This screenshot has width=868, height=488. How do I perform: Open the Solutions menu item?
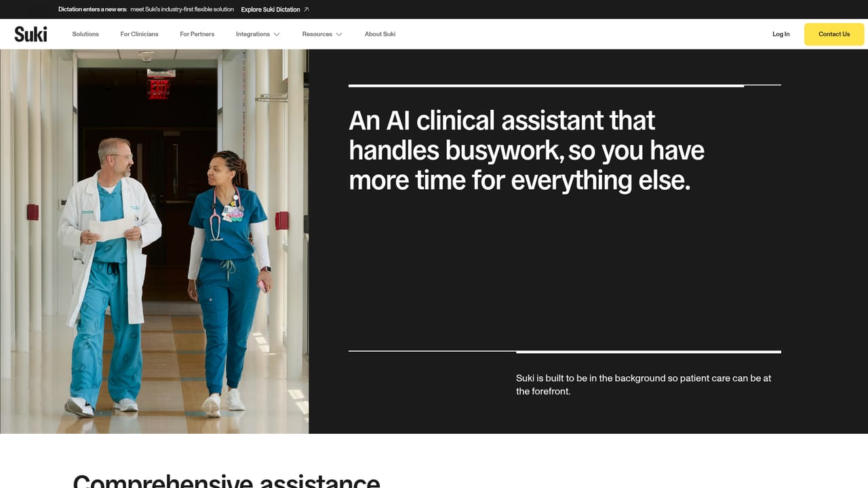tap(85, 34)
